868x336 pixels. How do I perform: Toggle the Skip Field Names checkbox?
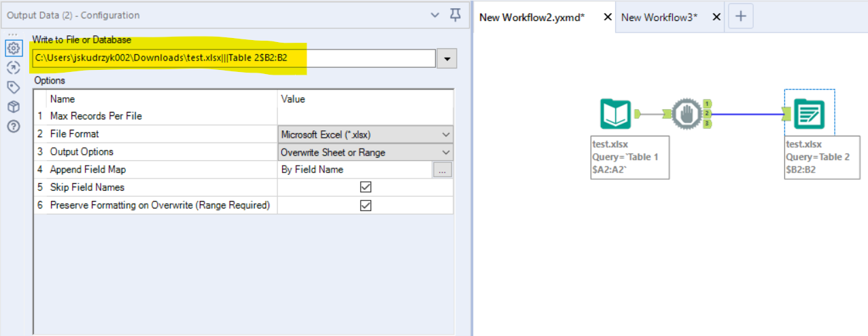[x=366, y=187]
